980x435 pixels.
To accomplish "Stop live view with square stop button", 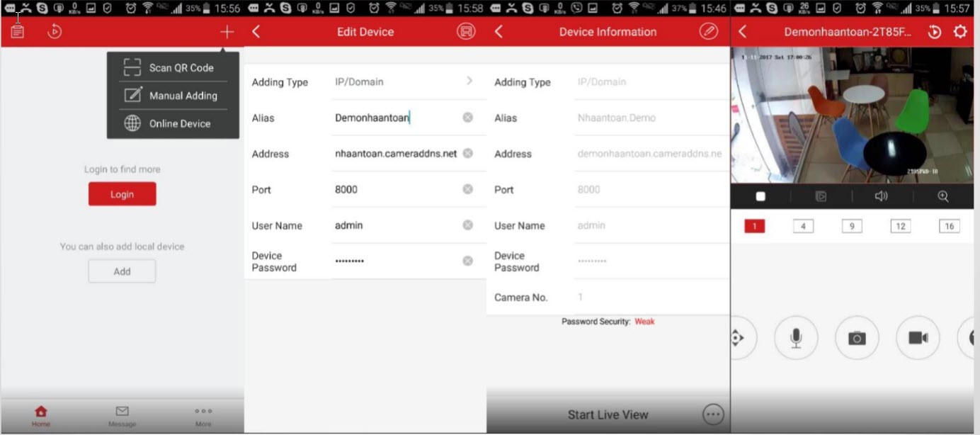I will pos(760,196).
